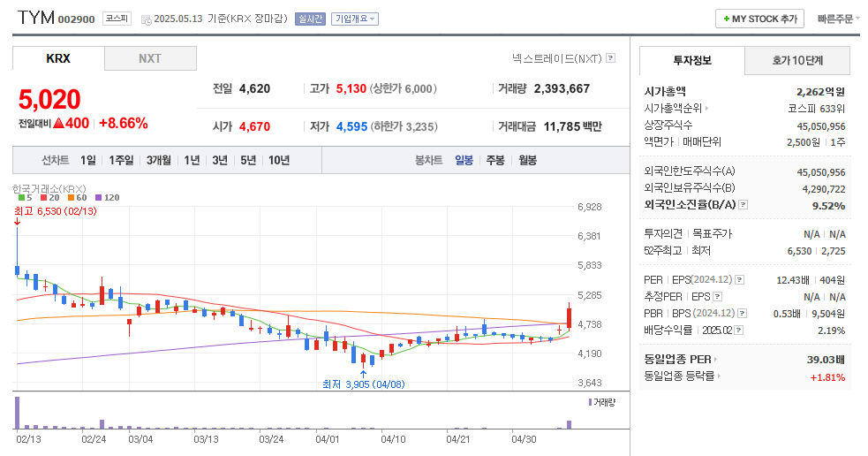
Task: Click the 시가 value 4,670
Action: tap(254, 127)
